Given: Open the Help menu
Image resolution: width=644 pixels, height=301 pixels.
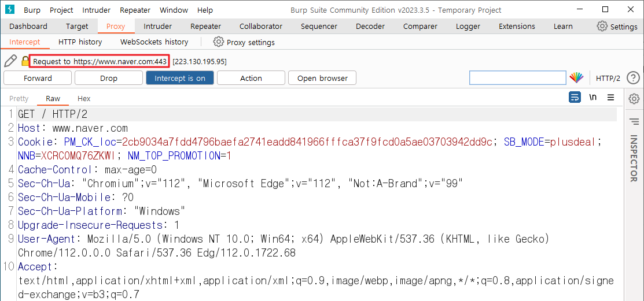Looking at the screenshot, I should click(205, 10).
